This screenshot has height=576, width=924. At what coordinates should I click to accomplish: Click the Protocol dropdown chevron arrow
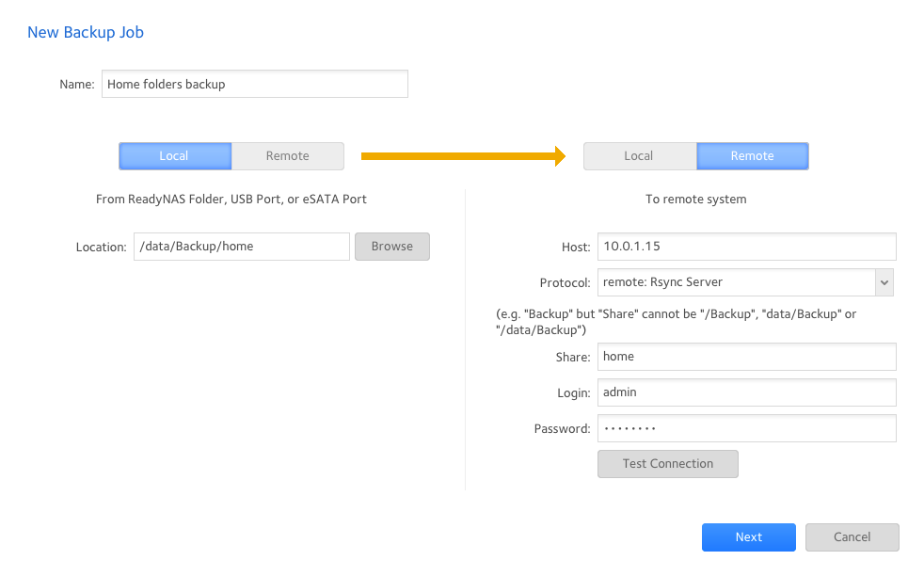pos(884,282)
